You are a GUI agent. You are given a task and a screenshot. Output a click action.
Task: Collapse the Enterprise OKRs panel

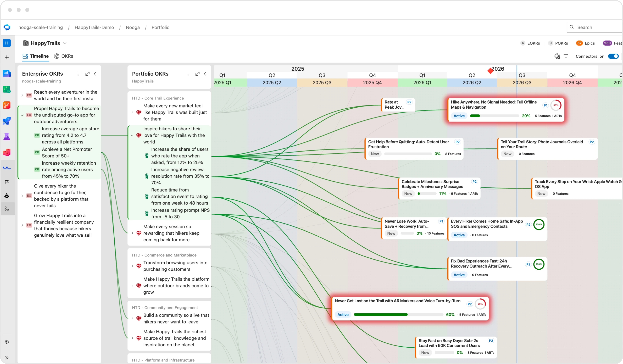95,74
